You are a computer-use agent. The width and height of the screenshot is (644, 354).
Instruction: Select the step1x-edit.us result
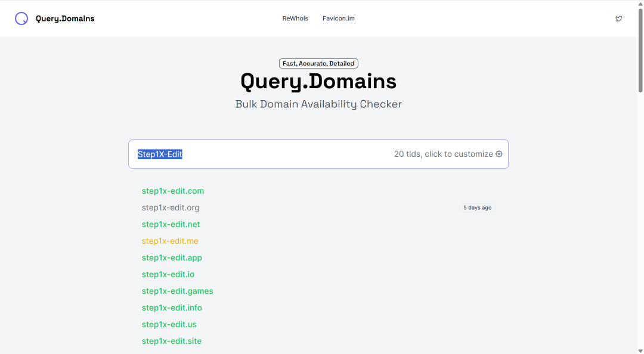point(169,324)
